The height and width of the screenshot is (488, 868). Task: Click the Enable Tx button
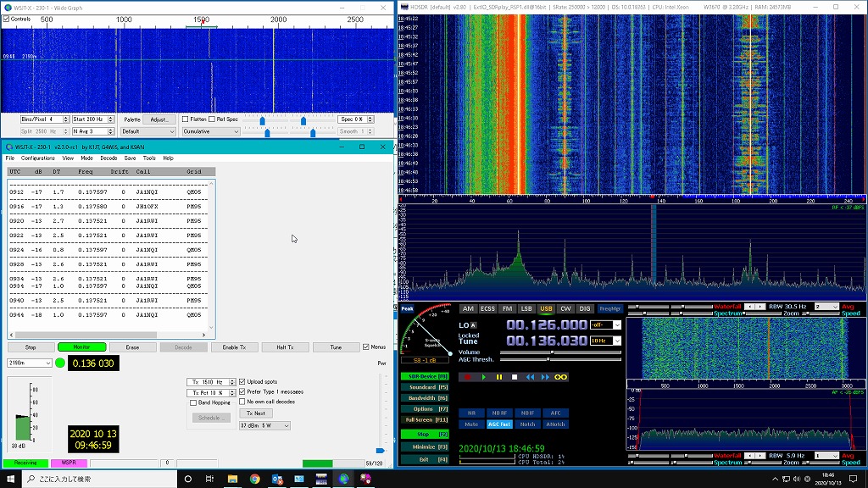(x=234, y=347)
